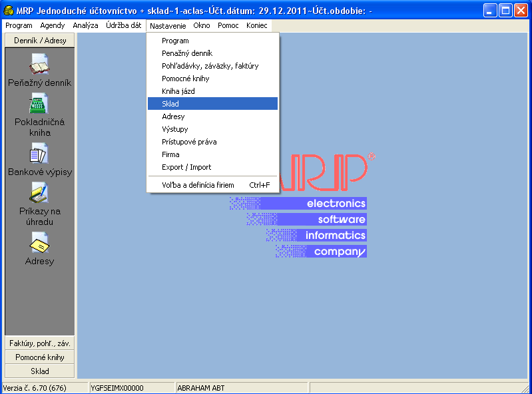
Task: Expand Faktúry, pohľ., záv. sidebar group
Action: click(40, 343)
